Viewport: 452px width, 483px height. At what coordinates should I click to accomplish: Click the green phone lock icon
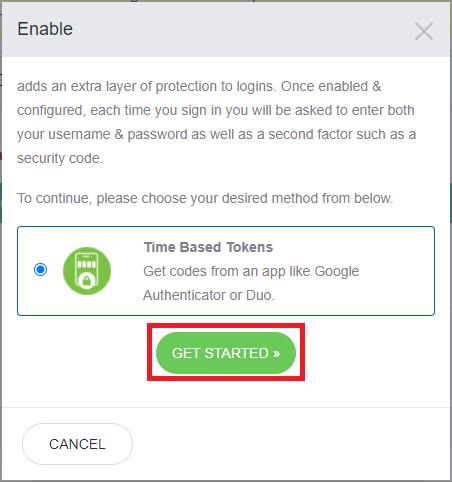[x=87, y=271]
